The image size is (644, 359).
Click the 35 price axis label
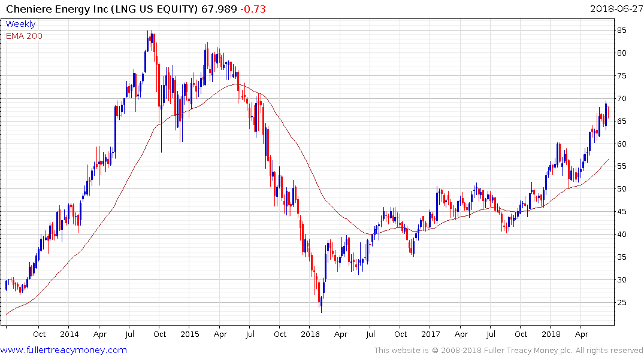pos(621,257)
